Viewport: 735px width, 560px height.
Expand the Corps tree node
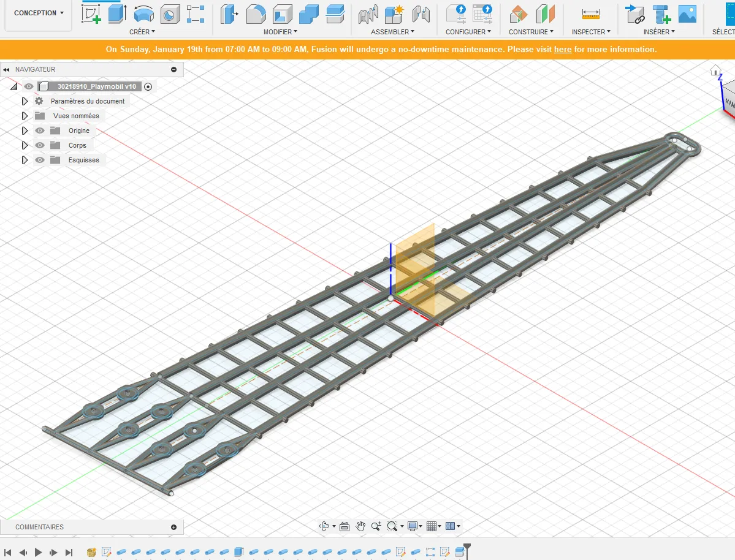(25, 145)
